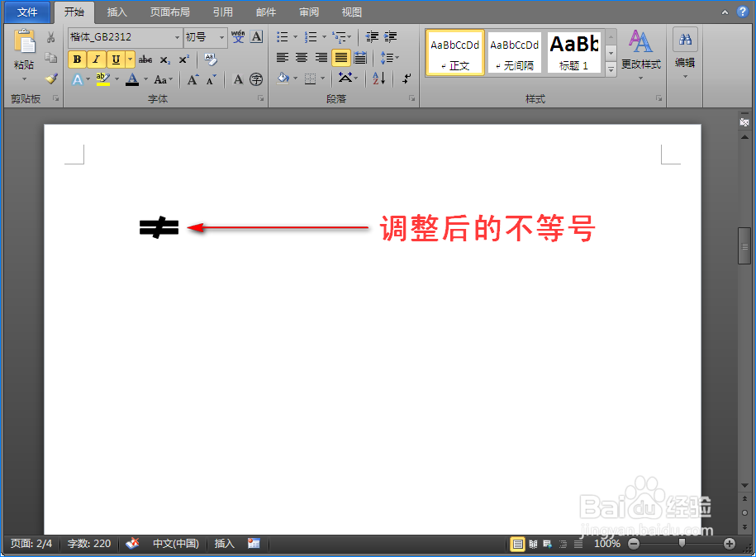Click the zoom out minus control
756x557 pixels.
(x=633, y=544)
